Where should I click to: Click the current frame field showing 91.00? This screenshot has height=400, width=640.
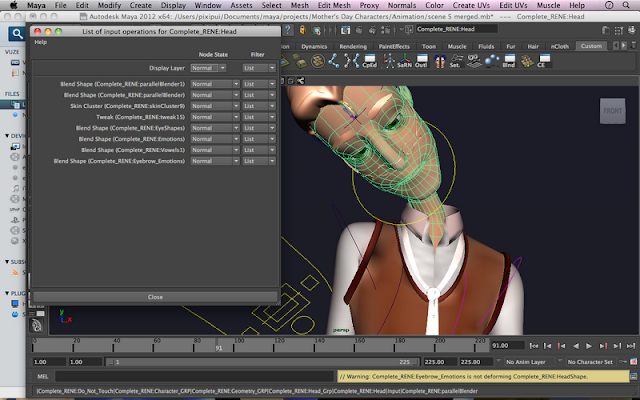[507, 345]
